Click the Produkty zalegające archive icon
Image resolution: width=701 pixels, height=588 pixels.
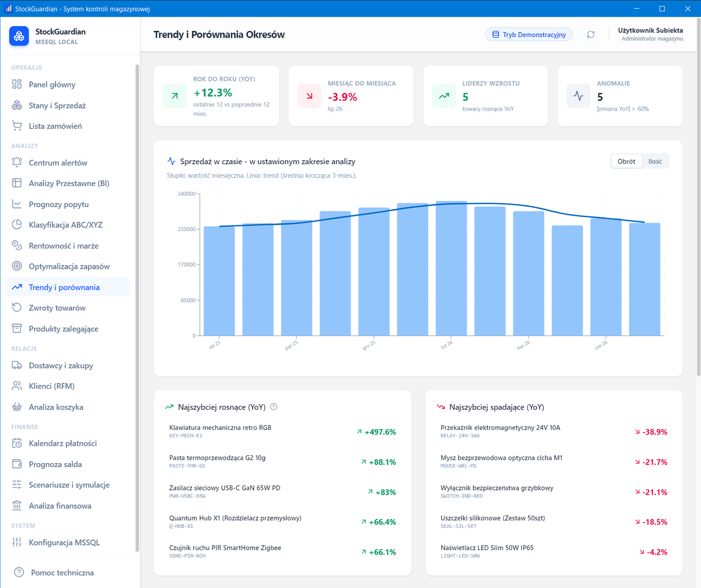click(x=17, y=329)
